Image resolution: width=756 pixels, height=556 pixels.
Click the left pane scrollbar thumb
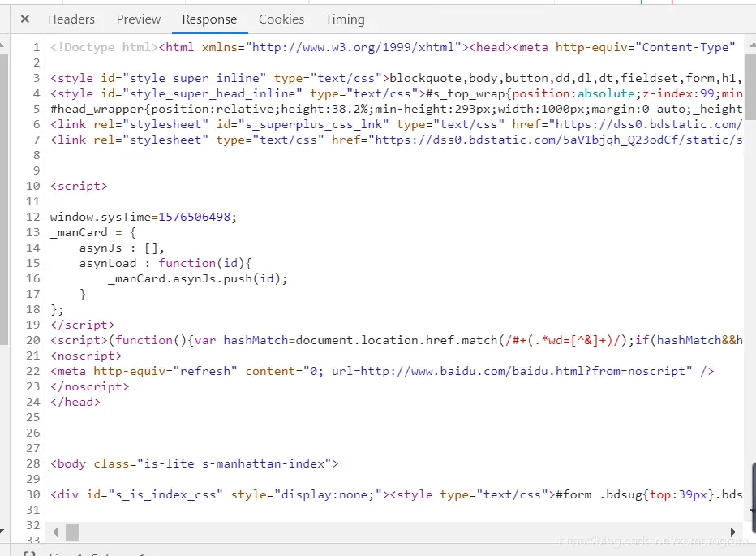coord(3,200)
